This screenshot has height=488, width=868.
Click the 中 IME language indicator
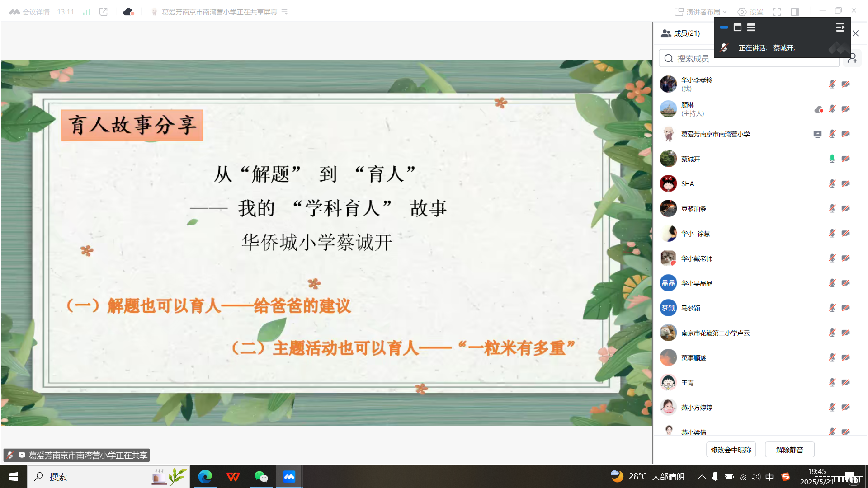point(769,477)
